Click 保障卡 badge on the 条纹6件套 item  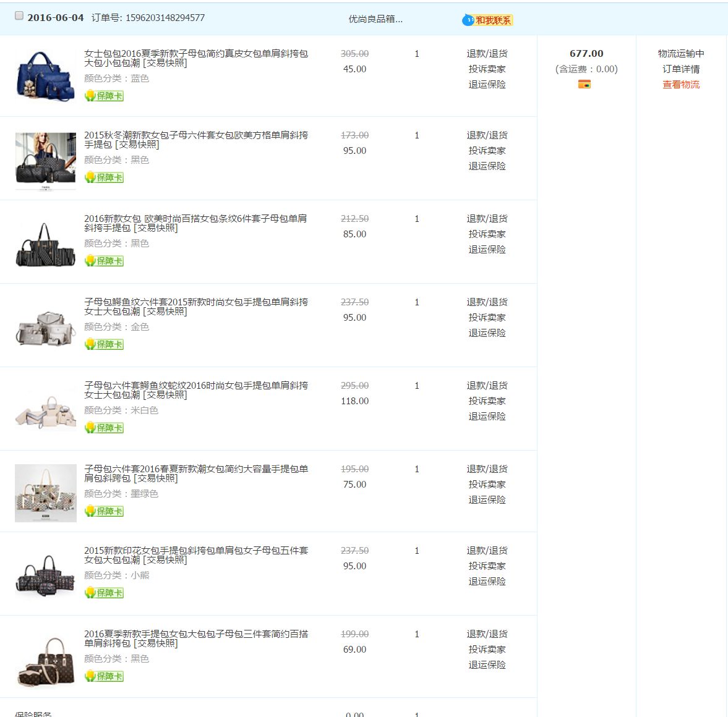104,261
